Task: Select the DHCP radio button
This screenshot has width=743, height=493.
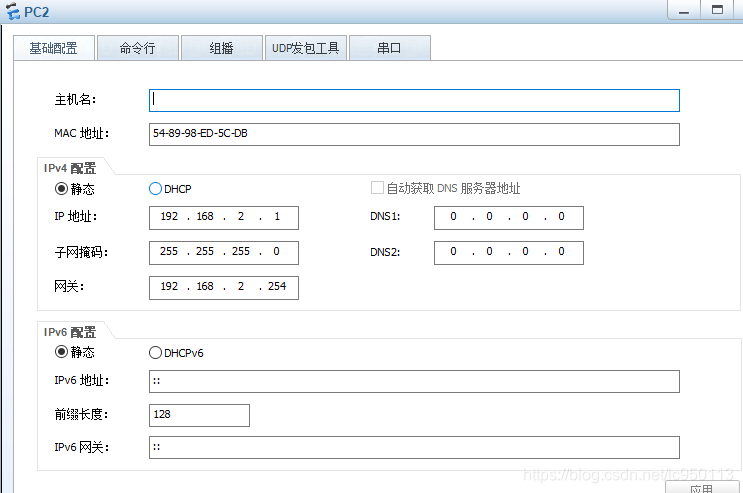Action: pos(155,189)
